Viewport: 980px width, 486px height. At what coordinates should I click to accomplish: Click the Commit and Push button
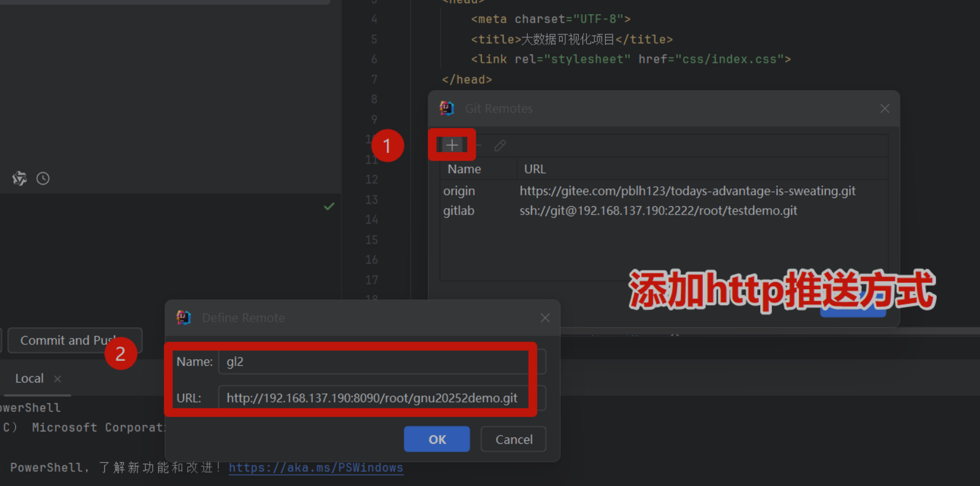[75, 340]
